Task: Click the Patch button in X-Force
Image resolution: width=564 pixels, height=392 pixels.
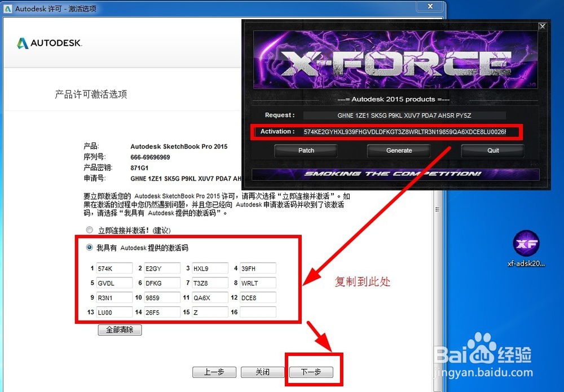Action: (x=306, y=151)
